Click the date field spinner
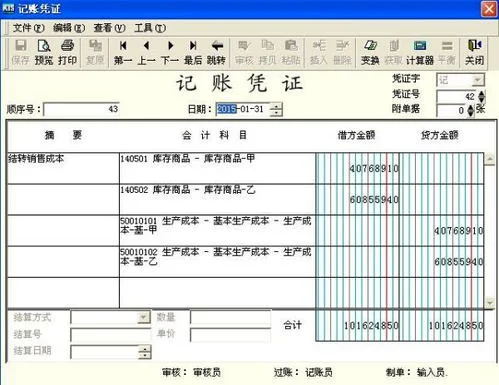The width and height of the screenshot is (499, 385). pos(275,109)
